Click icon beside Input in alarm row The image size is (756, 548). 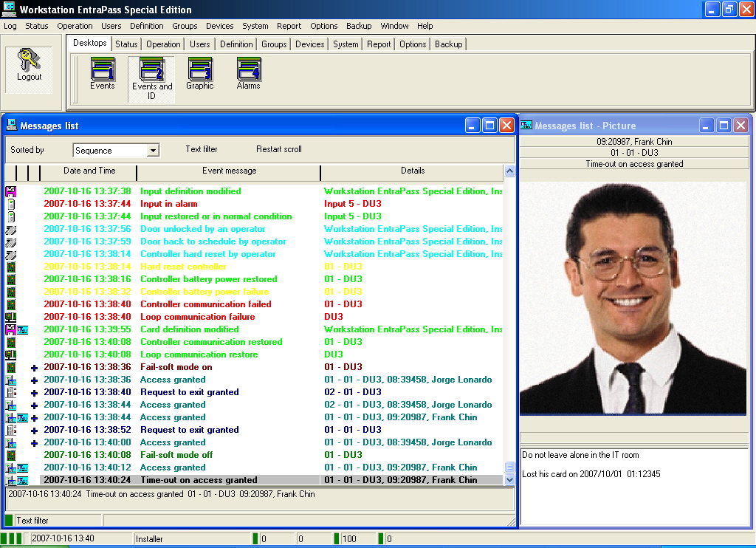pos(10,204)
